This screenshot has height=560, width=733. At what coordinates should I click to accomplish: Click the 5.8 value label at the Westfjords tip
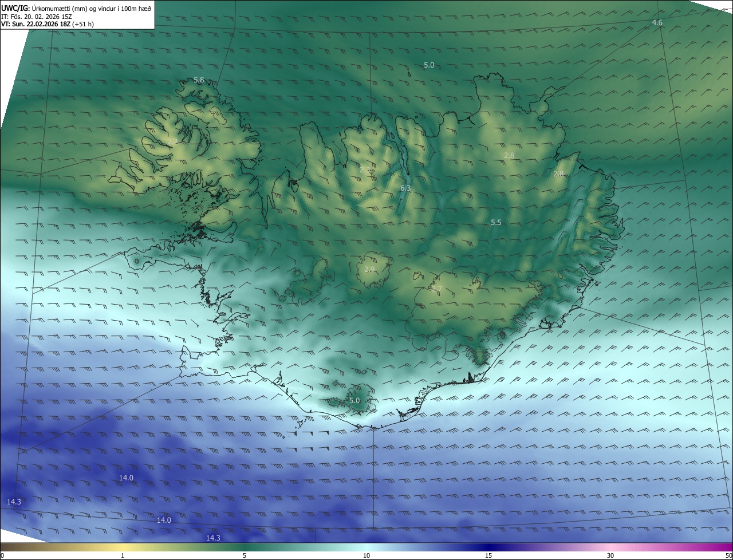pyautogui.click(x=199, y=80)
